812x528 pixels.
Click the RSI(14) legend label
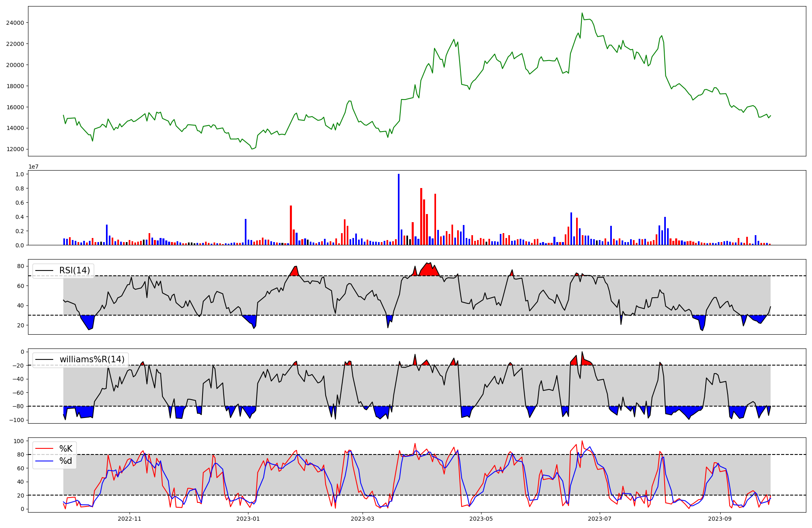click(x=75, y=270)
